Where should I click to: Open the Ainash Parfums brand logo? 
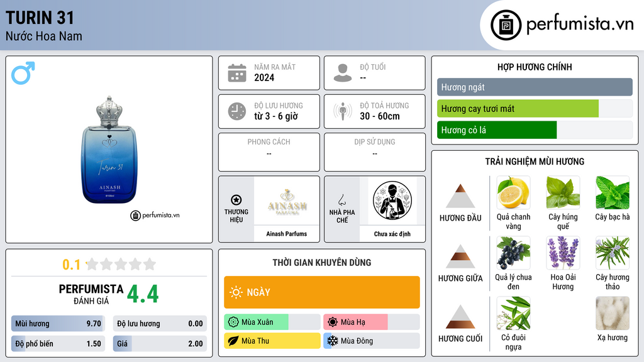pyautogui.click(x=287, y=201)
